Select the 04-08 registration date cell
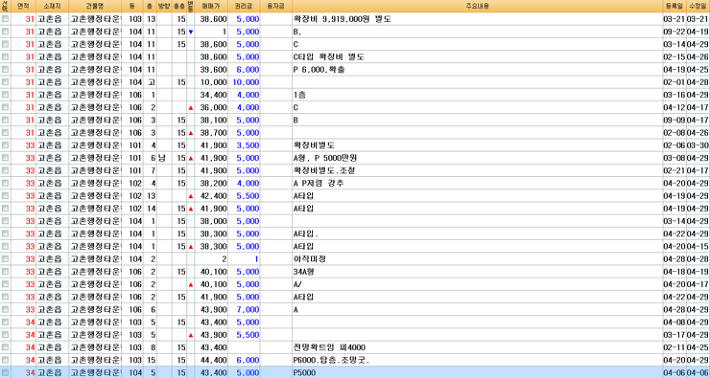Viewport: 710px width, 378px height. (674, 322)
